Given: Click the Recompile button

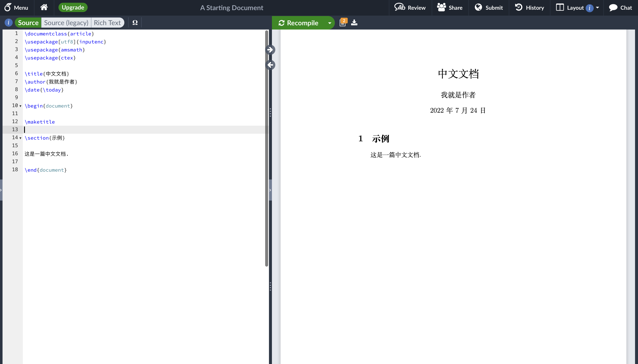Looking at the screenshot, I should pyautogui.click(x=299, y=23).
